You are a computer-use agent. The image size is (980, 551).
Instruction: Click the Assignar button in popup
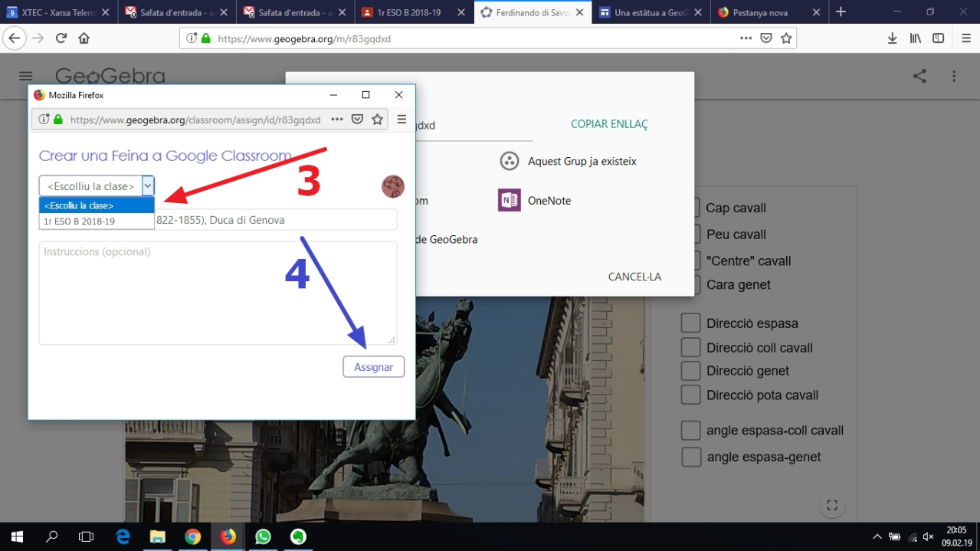(x=373, y=367)
